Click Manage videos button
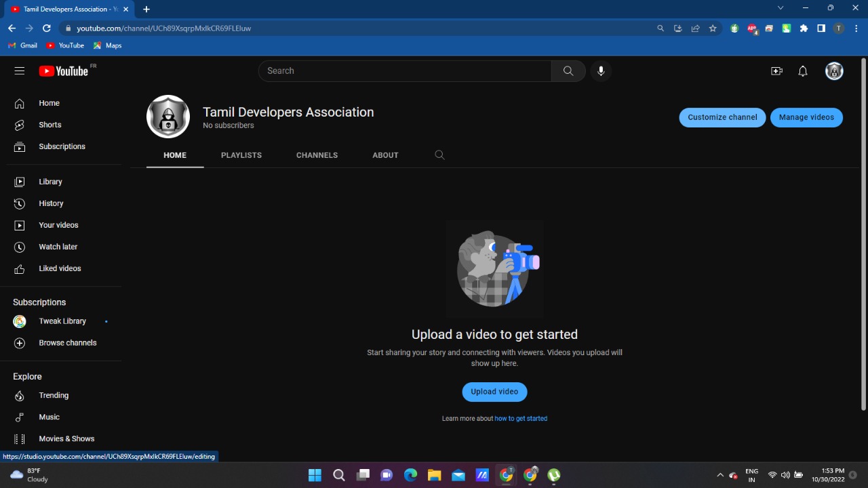This screenshot has width=868, height=488. [x=806, y=117]
